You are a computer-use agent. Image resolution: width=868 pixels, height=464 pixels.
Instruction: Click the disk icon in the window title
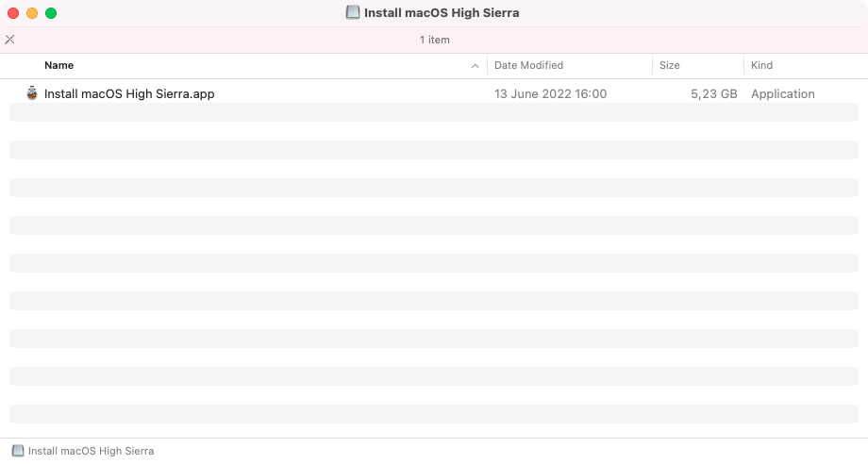tap(353, 12)
